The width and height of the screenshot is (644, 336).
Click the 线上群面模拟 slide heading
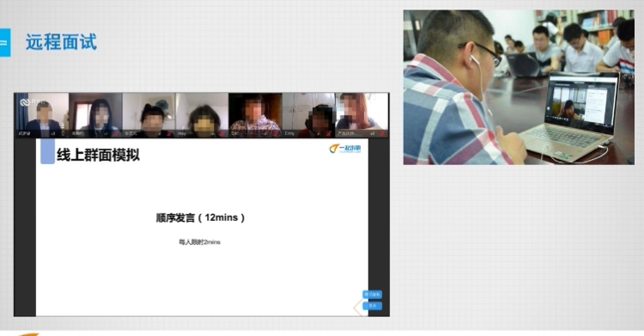[98, 155]
